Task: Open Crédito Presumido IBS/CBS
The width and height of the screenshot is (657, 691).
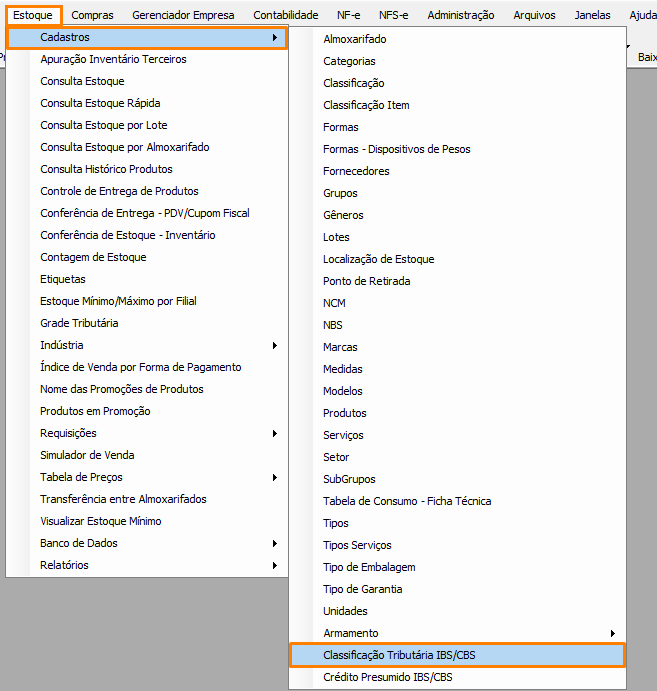Action: pyautogui.click(x=457, y=677)
